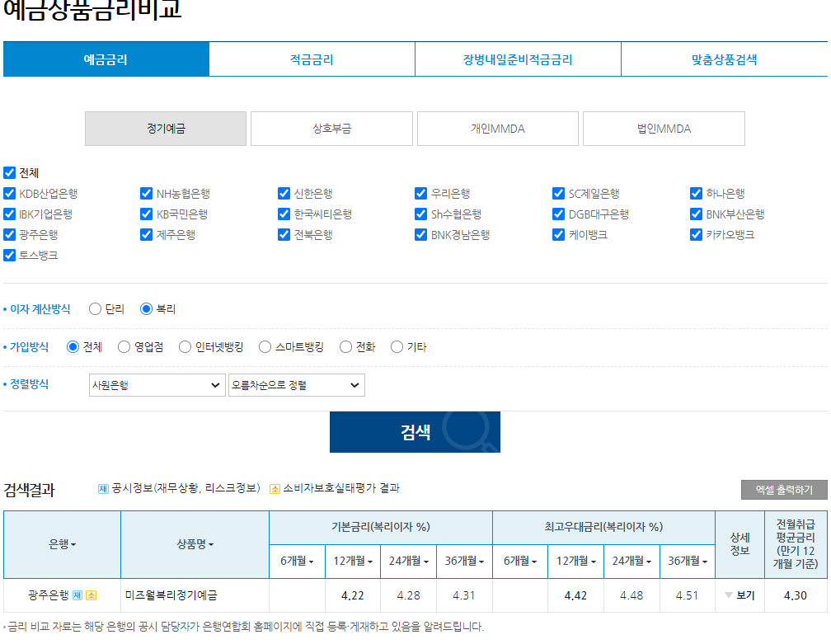Viewport: 831px width, 644px height.
Task: Toggle the BNK부산은행 checkbox
Action: pos(697,214)
